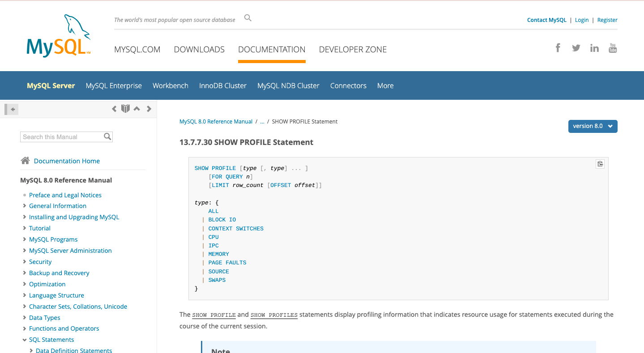Open the MySQL YouTube icon

[613, 48]
